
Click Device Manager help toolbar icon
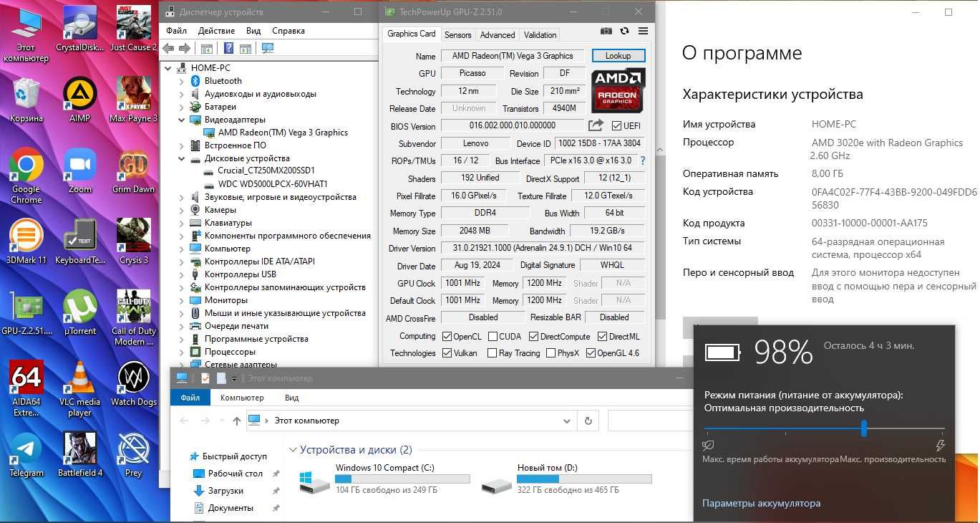point(228,49)
